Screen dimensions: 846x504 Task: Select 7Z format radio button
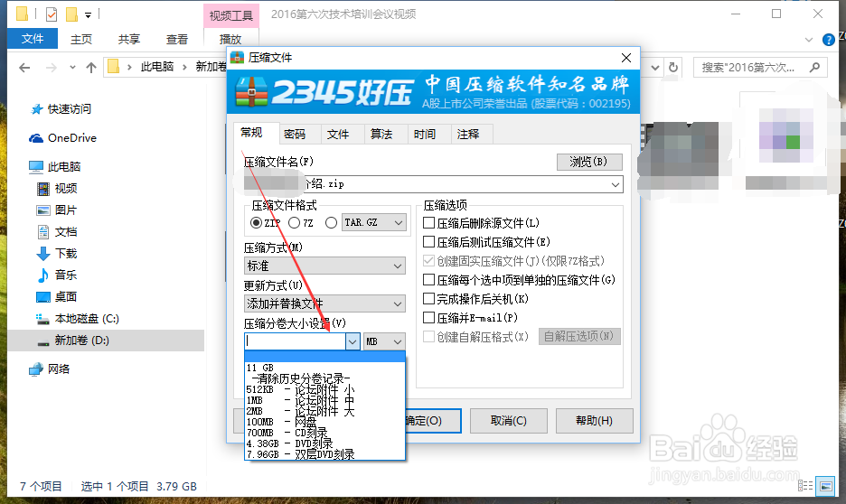click(294, 222)
